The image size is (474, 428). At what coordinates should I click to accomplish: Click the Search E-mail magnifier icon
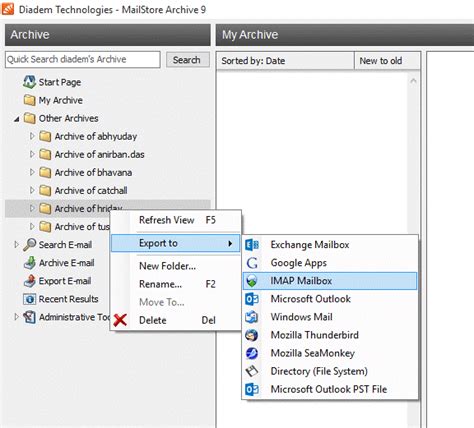pos(29,244)
